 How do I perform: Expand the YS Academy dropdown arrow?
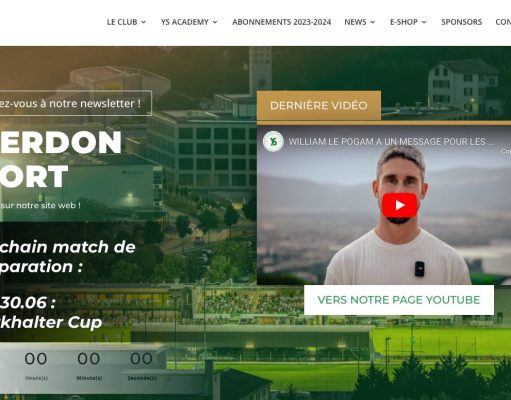(x=215, y=22)
